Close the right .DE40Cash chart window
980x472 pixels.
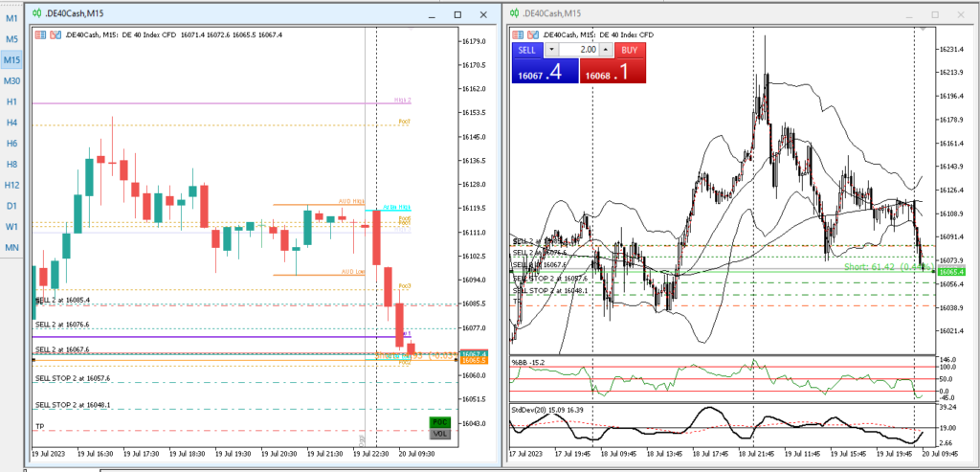[x=961, y=13]
